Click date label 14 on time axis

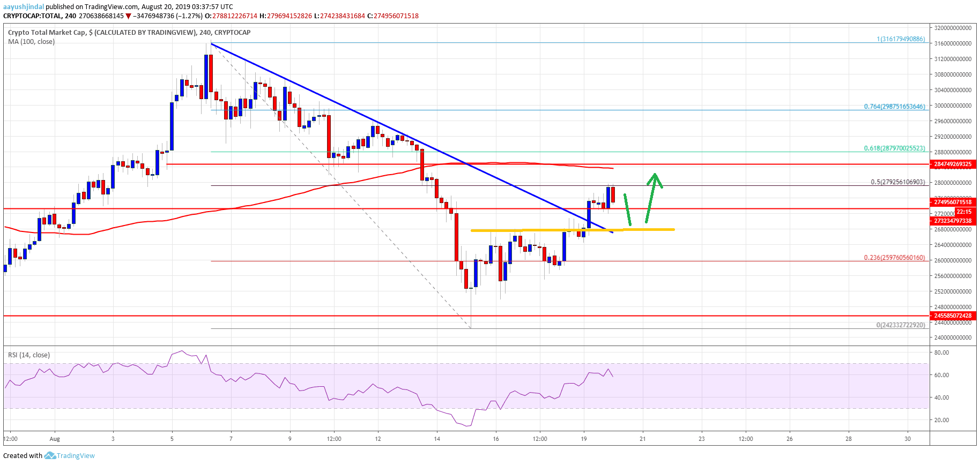[437, 439]
